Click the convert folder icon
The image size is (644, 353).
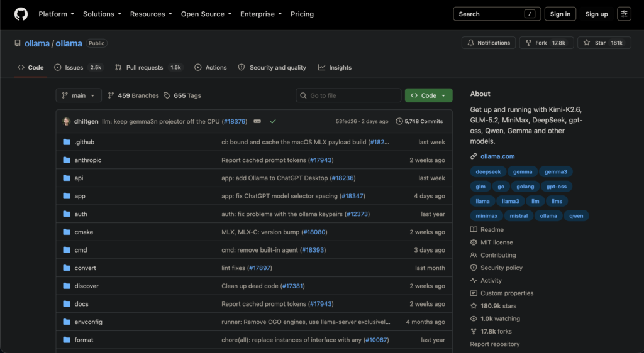coord(67,268)
